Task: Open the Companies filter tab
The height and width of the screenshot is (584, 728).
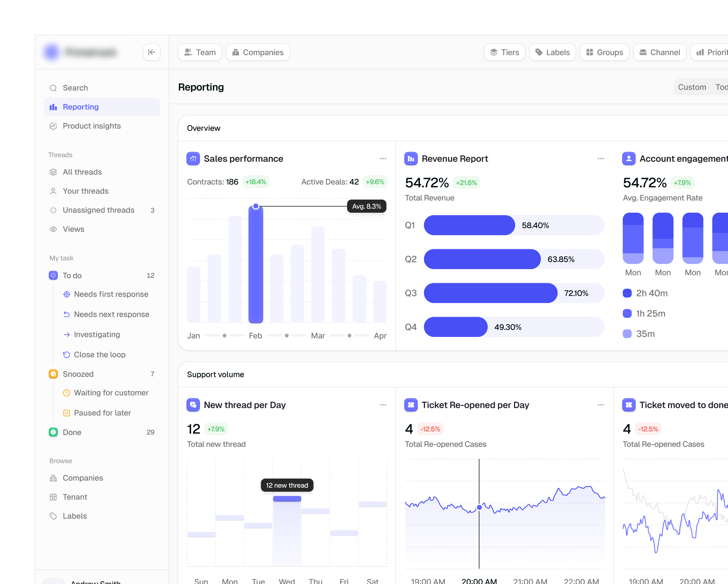Action: pos(258,52)
